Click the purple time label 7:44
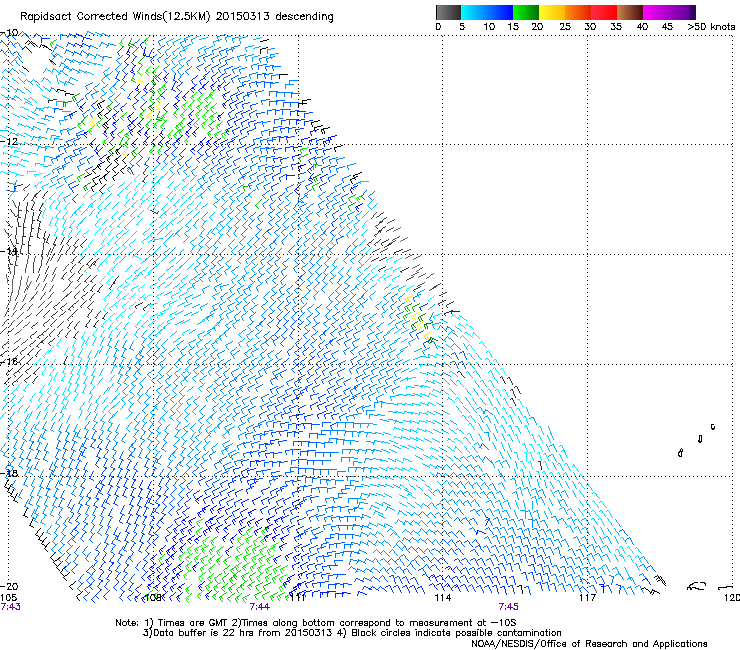The image size is (740, 650). pyautogui.click(x=260, y=607)
